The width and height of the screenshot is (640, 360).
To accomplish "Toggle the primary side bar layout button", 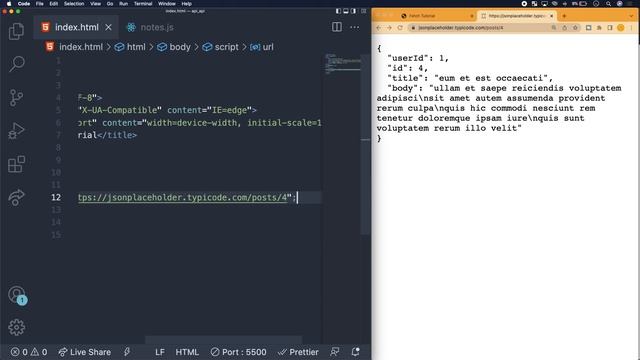I will [338, 11].
